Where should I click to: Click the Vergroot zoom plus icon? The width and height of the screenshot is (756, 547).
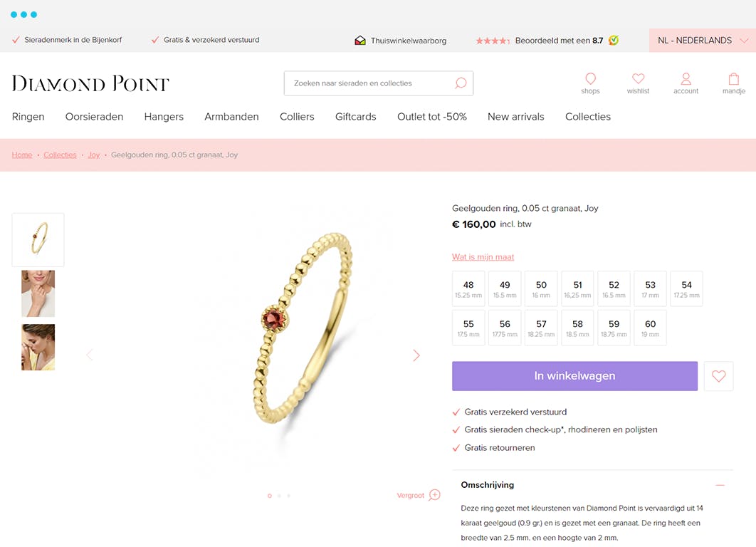coord(434,495)
